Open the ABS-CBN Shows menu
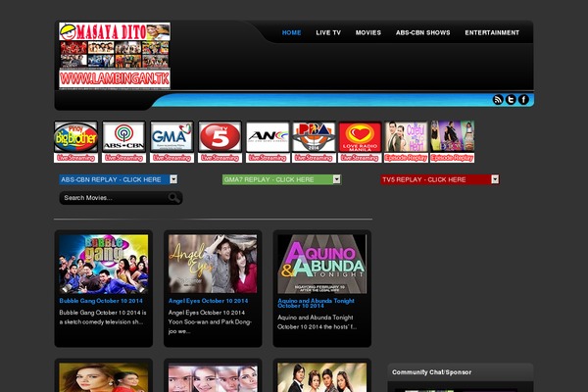 [423, 32]
